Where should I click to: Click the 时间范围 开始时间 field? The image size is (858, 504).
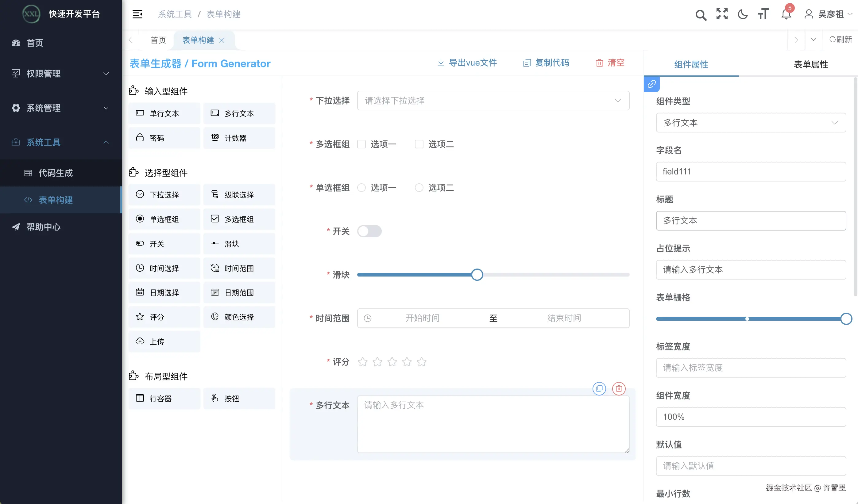point(422,318)
